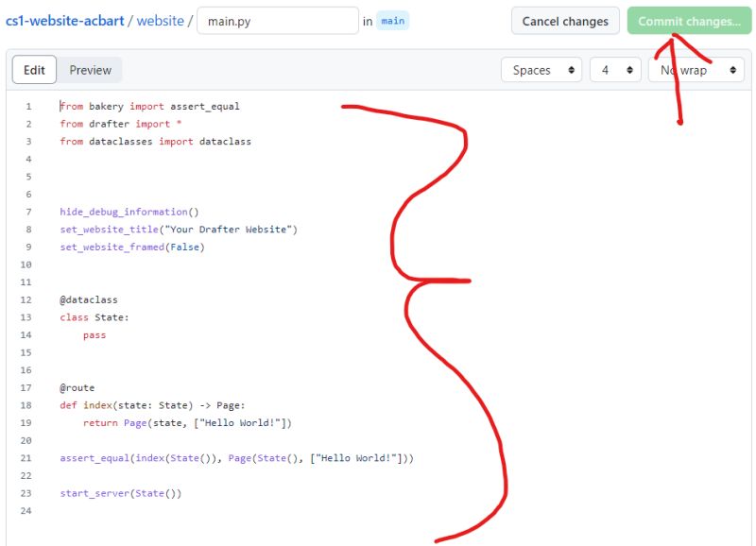Open the line wrap dropdown showing No wrap

click(x=696, y=69)
